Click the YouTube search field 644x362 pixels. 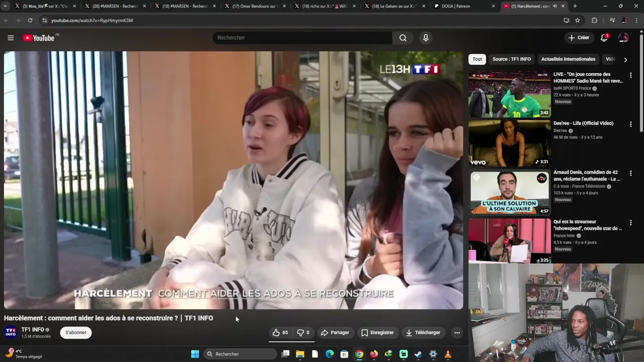tap(302, 38)
